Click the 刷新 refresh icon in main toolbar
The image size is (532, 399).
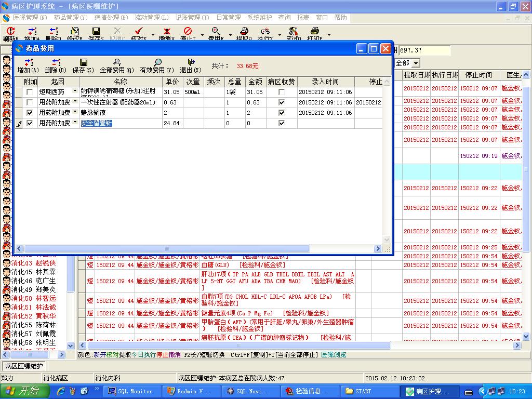click(10, 31)
